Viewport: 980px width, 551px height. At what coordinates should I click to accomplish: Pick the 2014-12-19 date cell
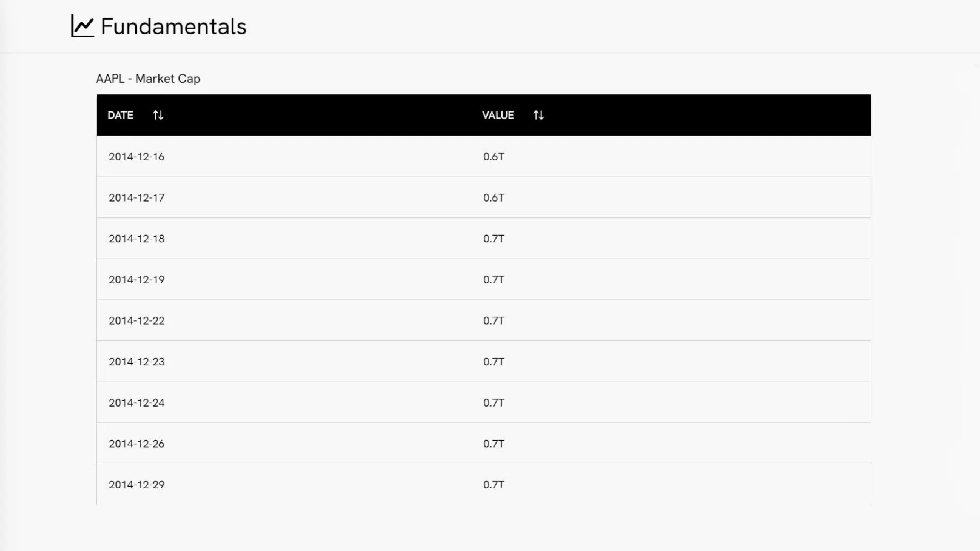point(136,280)
